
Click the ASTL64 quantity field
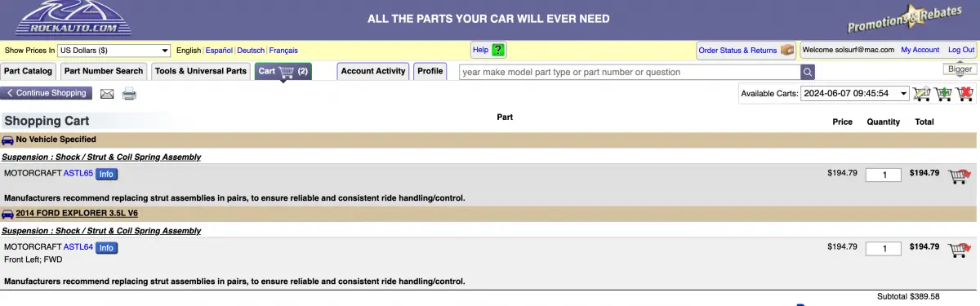point(883,249)
